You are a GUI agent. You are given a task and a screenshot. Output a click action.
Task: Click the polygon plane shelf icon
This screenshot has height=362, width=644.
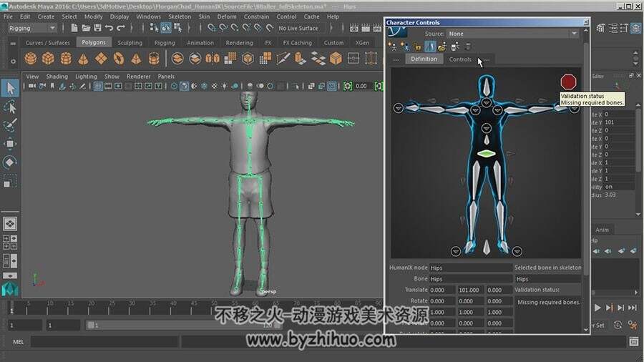101,59
